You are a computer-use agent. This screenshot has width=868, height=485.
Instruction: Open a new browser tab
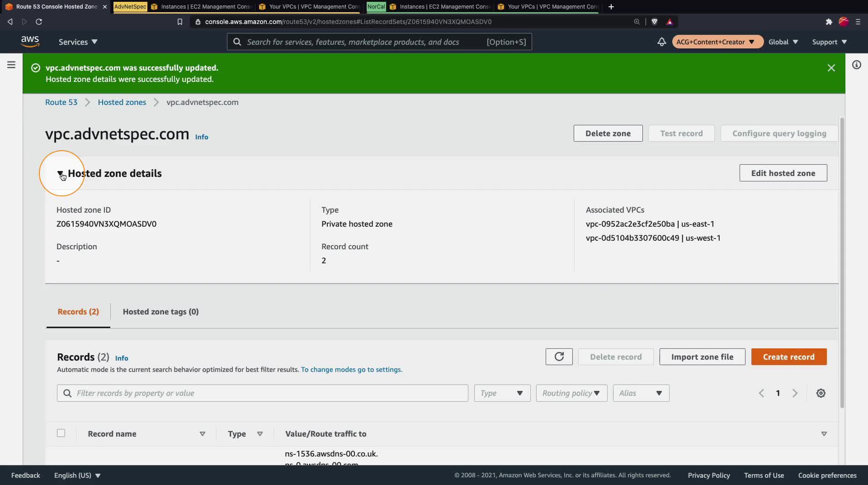[x=611, y=7]
